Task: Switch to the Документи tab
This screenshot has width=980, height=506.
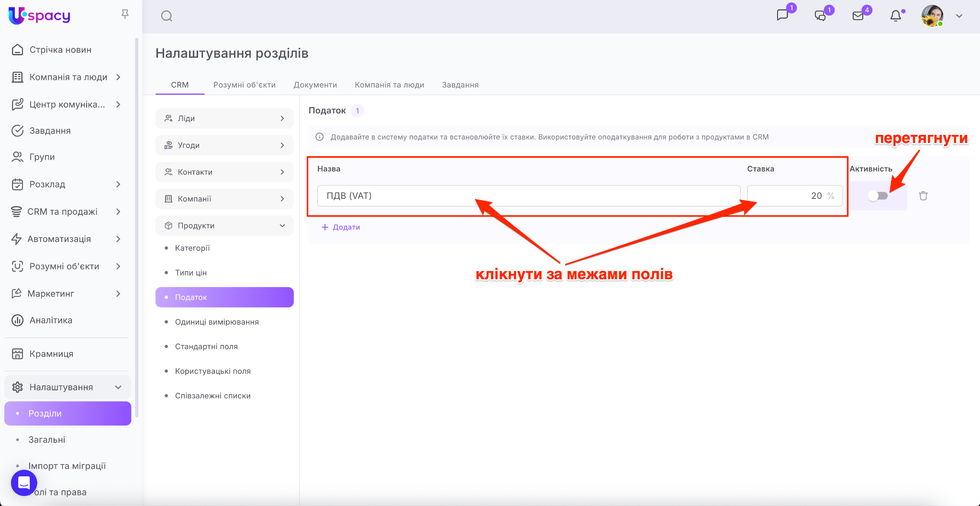Action: coord(315,85)
